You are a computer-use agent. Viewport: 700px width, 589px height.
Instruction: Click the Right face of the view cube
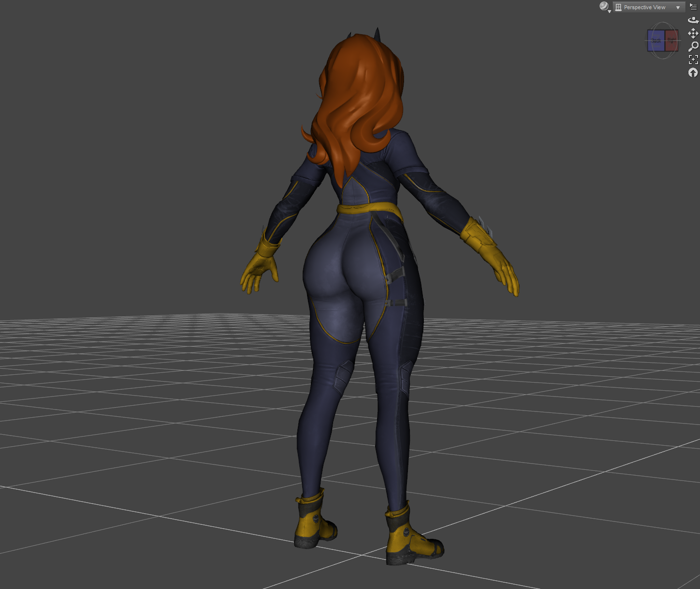672,41
